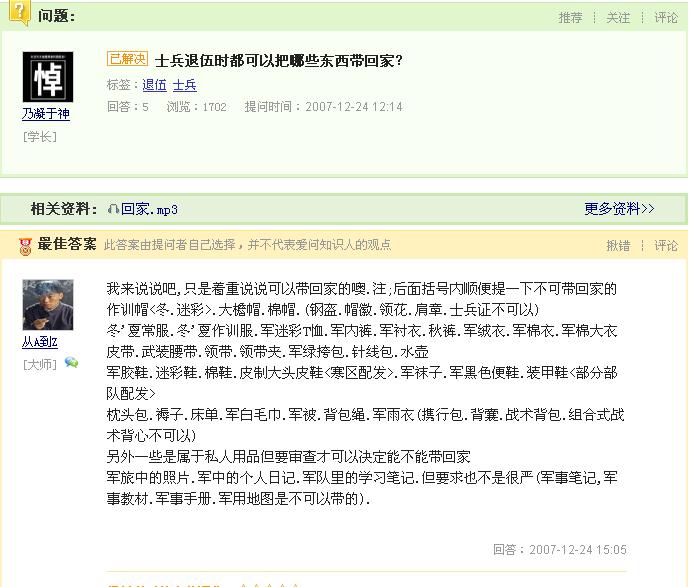Open the answerer's profile photo
Image resolution: width=689 pixels, height=587 pixels.
(48, 305)
